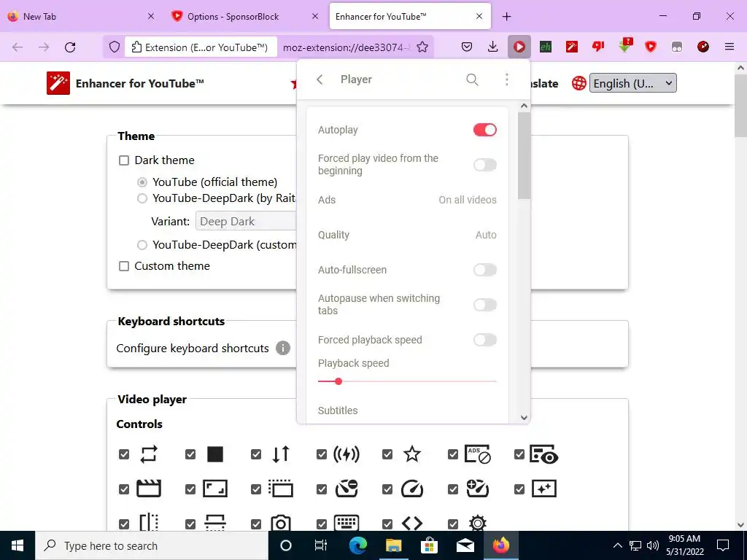Enable Autopause when switching tabs
The width and height of the screenshot is (747, 560).
pos(485,305)
